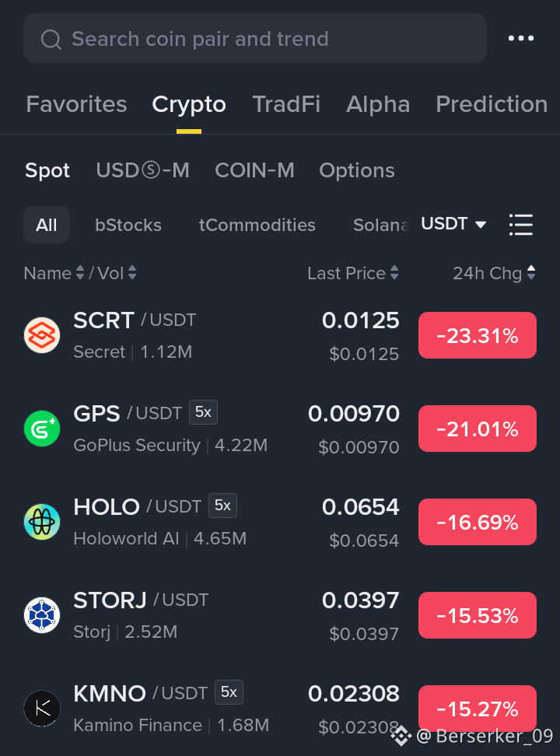Sort the list by 24h Chg
The width and height of the screenshot is (560, 756).
pyautogui.click(x=494, y=273)
